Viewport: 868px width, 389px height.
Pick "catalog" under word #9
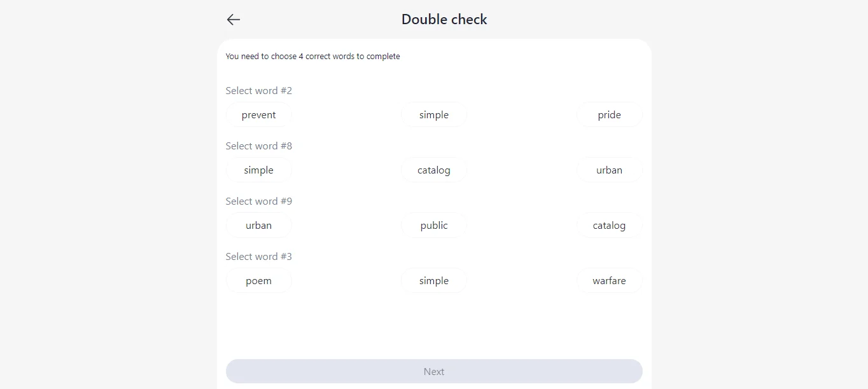coord(609,226)
